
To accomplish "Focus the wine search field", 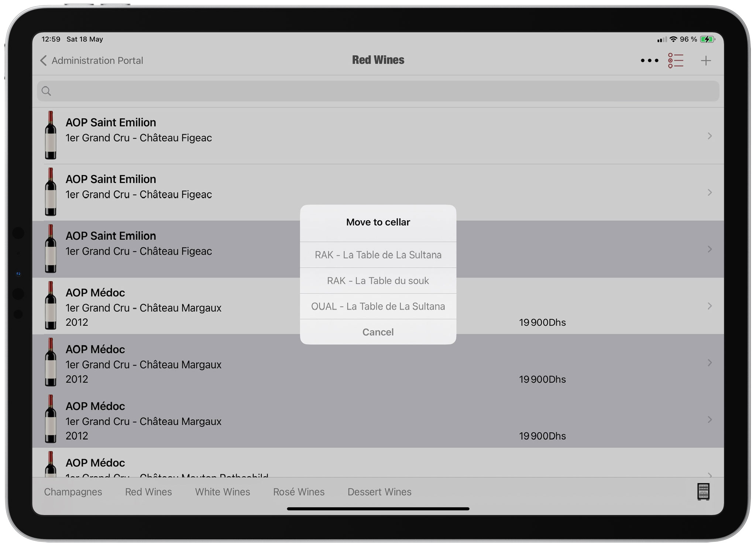I will click(x=378, y=91).
